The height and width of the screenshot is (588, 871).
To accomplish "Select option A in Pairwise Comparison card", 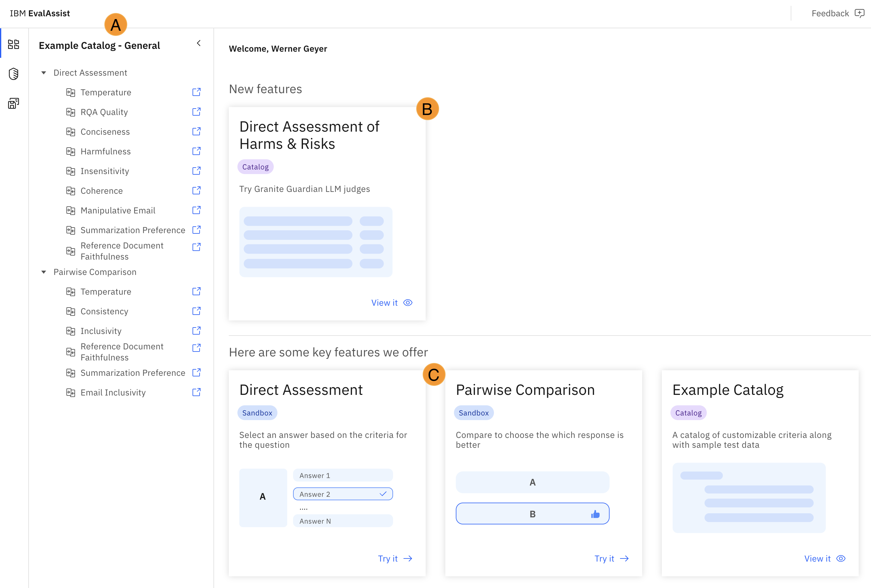I will coord(532,482).
